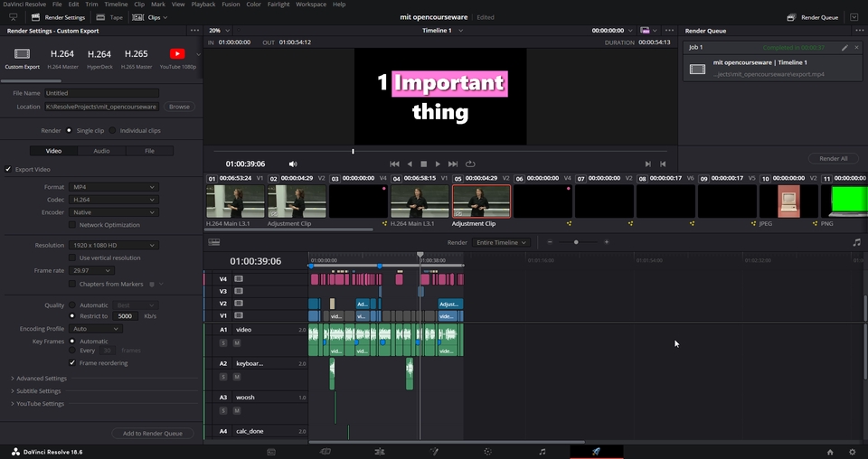Switch to the File settings tab
This screenshot has width=868, height=459.
point(149,150)
